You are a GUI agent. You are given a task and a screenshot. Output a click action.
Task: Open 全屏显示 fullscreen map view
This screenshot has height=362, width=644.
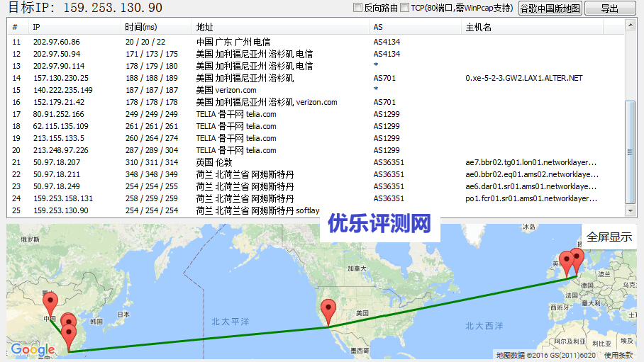click(609, 237)
